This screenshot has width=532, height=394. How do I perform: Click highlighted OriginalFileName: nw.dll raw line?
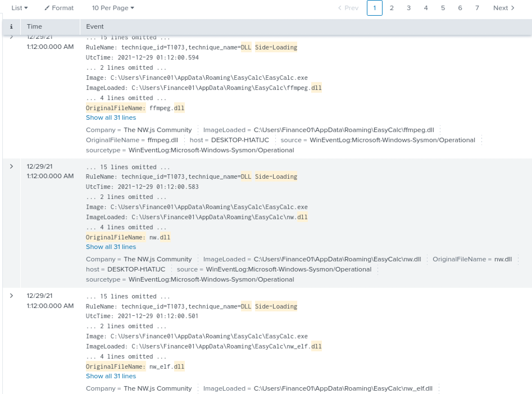pos(128,237)
